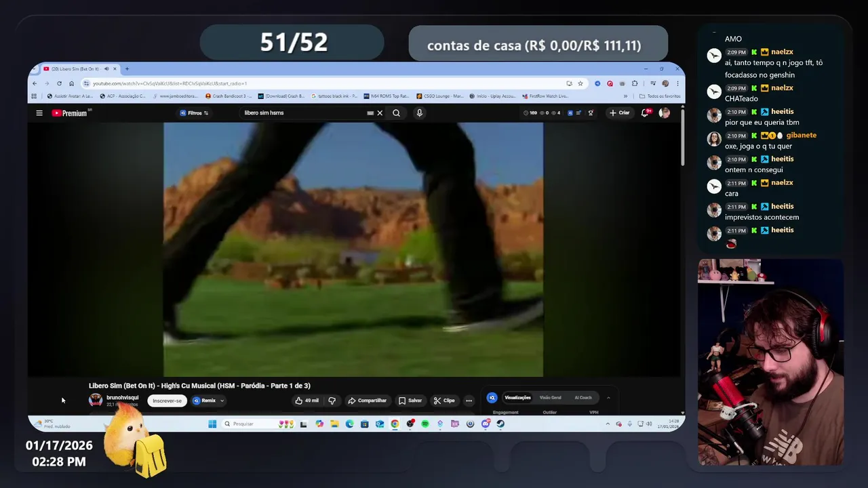Open the Windows Start button
The height and width of the screenshot is (488, 868).
point(212,424)
